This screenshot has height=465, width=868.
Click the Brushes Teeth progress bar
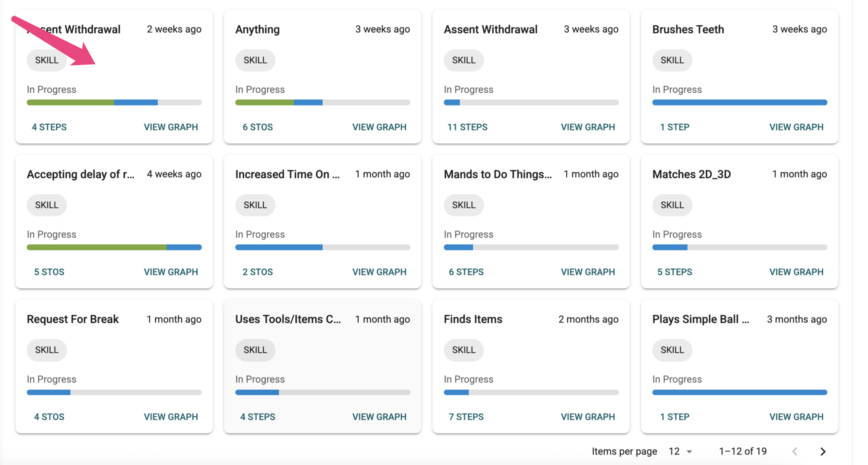739,102
